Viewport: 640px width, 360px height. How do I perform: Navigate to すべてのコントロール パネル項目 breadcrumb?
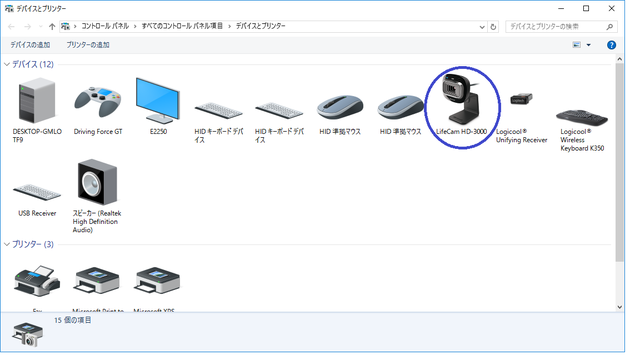click(x=182, y=26)
